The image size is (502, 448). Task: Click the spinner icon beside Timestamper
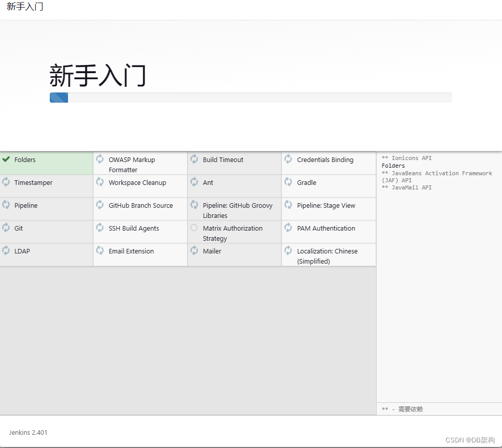(6, 182)
